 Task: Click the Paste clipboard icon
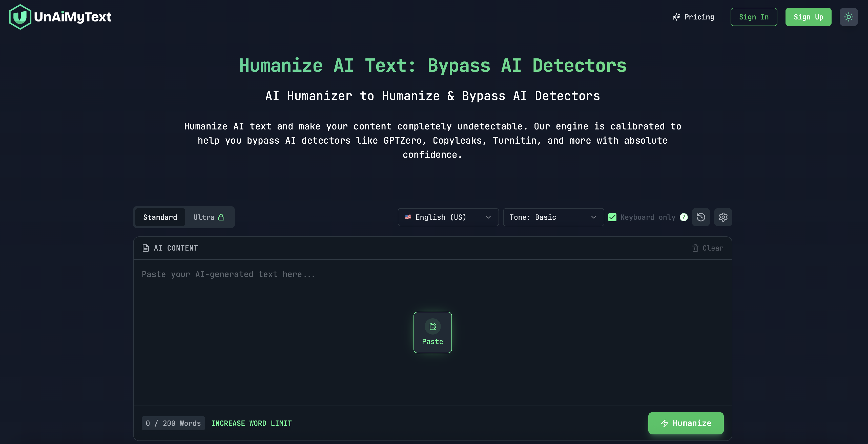432,326
